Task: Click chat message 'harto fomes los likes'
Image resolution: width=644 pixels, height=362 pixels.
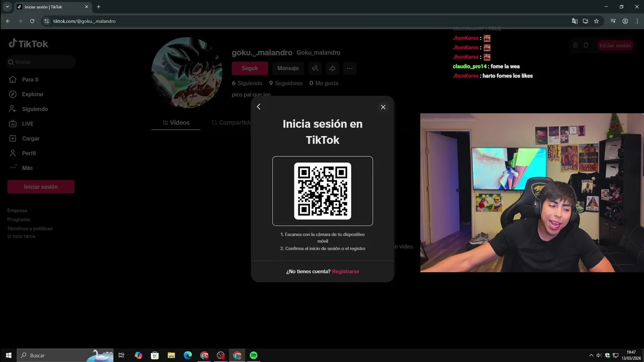Action: (508, 76)
